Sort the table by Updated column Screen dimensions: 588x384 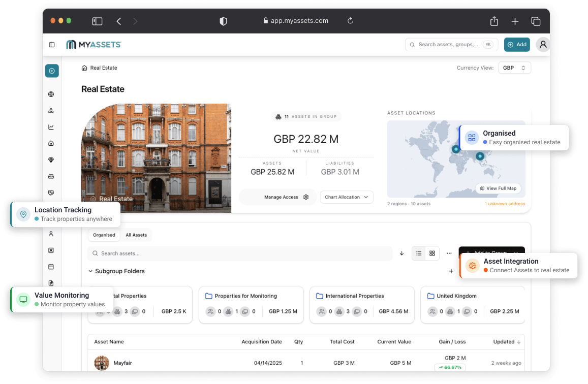click(507, 342)
